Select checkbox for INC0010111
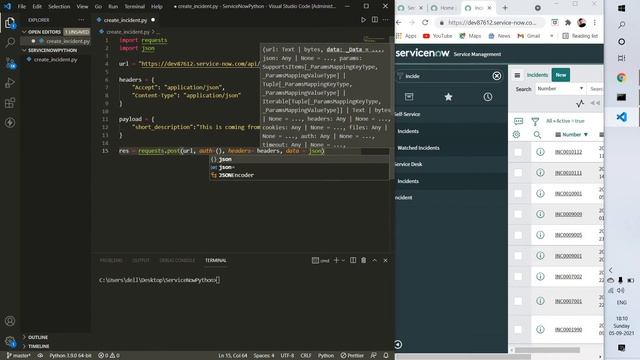This screenshot has height=360, width=640. (x=518, y=173)
